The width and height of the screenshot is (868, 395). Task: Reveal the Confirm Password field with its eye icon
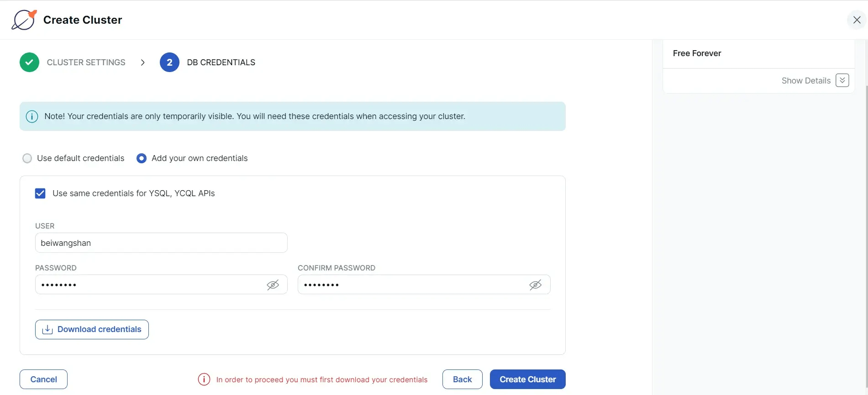[536, 285]
